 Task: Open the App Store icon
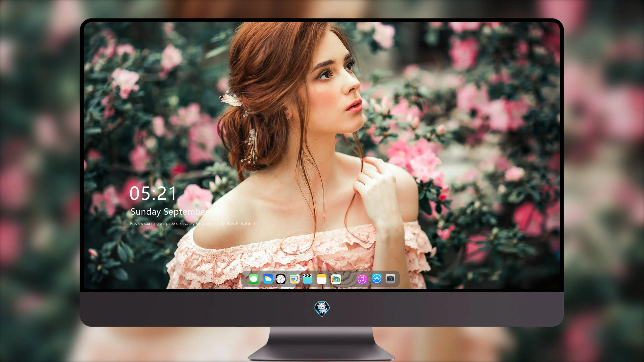tap(377, 279)
